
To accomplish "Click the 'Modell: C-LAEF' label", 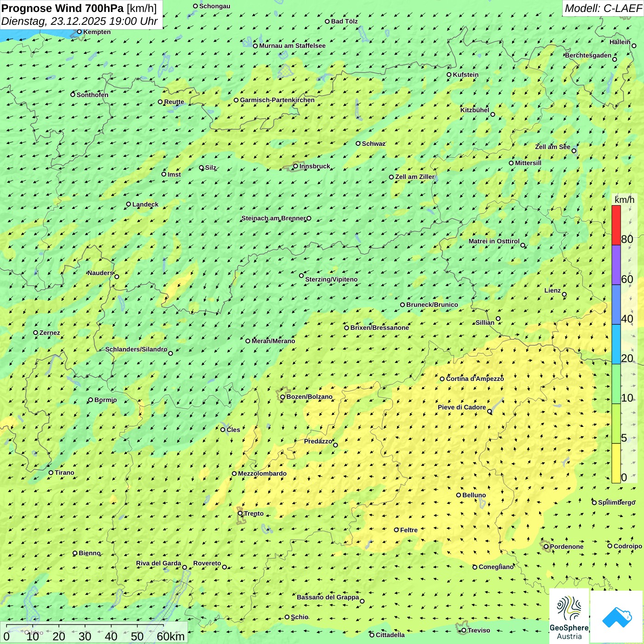I will click(603, 8).
